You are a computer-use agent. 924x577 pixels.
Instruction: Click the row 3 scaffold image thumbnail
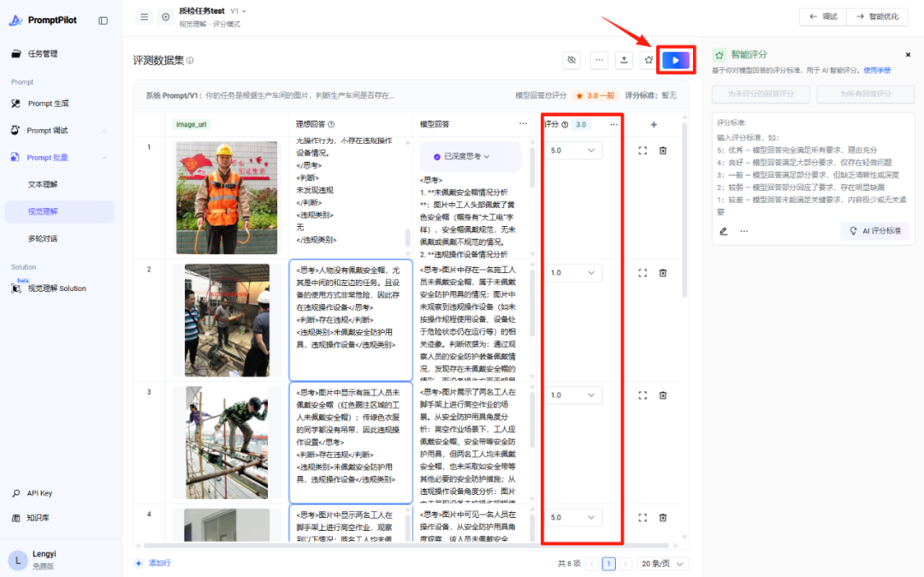tap(227, 443)
